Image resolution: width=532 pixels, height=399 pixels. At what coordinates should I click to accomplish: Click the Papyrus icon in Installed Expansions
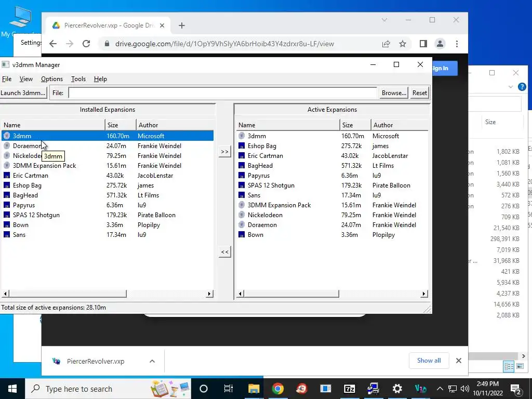click(6, 205)
